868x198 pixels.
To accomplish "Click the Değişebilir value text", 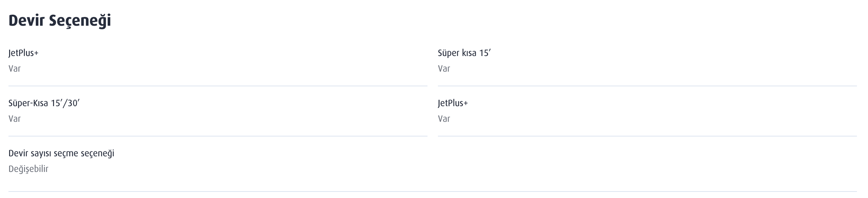I will pos(28,169).
